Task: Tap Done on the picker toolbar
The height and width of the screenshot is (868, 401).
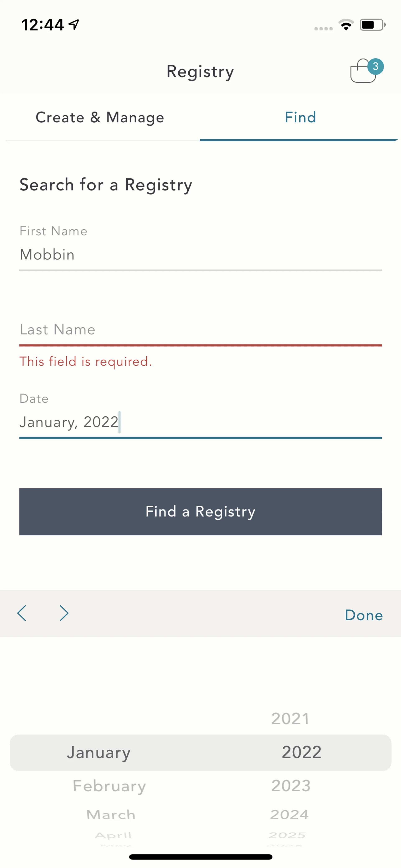Action: [x=364, y=615]
